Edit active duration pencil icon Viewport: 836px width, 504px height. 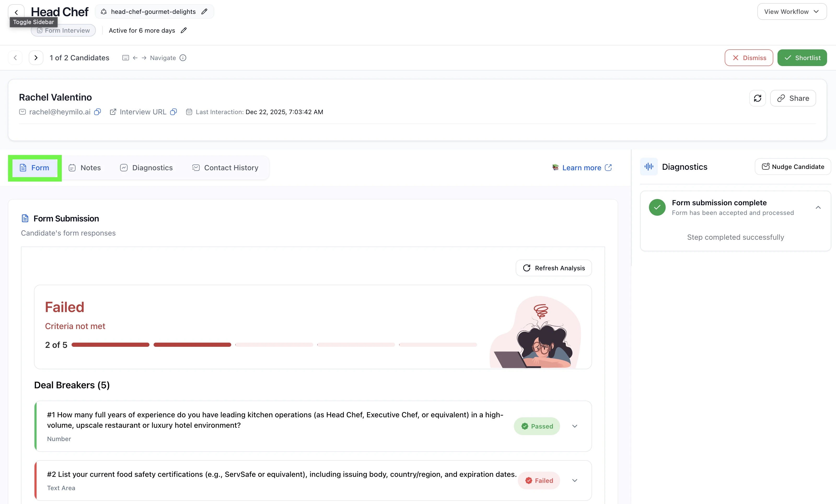(184, 31)
